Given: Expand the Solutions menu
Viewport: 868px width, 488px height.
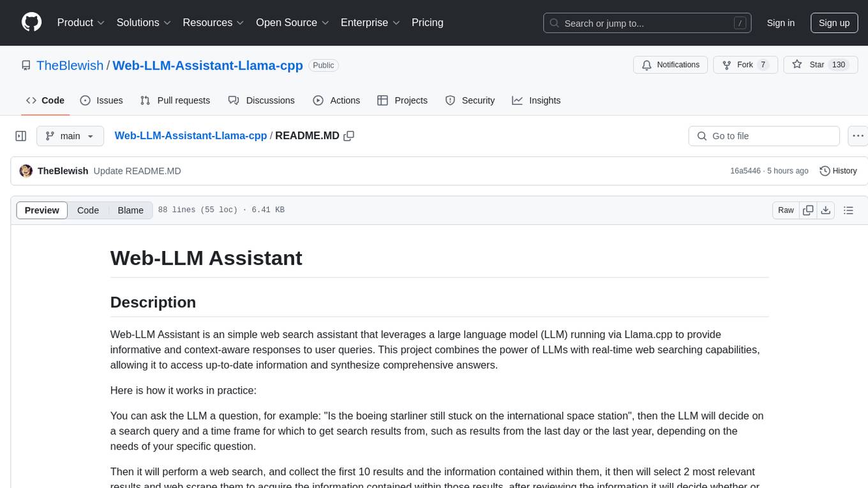Looking at the screenshot, I should 144,22.
